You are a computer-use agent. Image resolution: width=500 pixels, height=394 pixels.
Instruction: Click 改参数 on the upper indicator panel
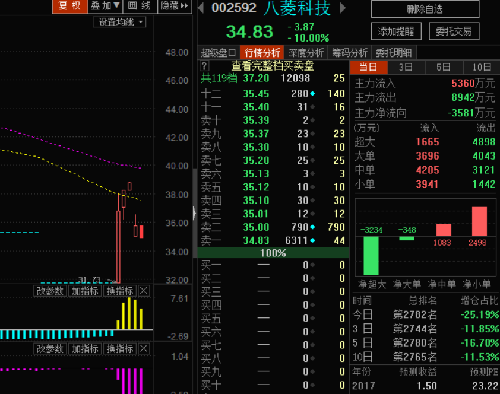50,291
